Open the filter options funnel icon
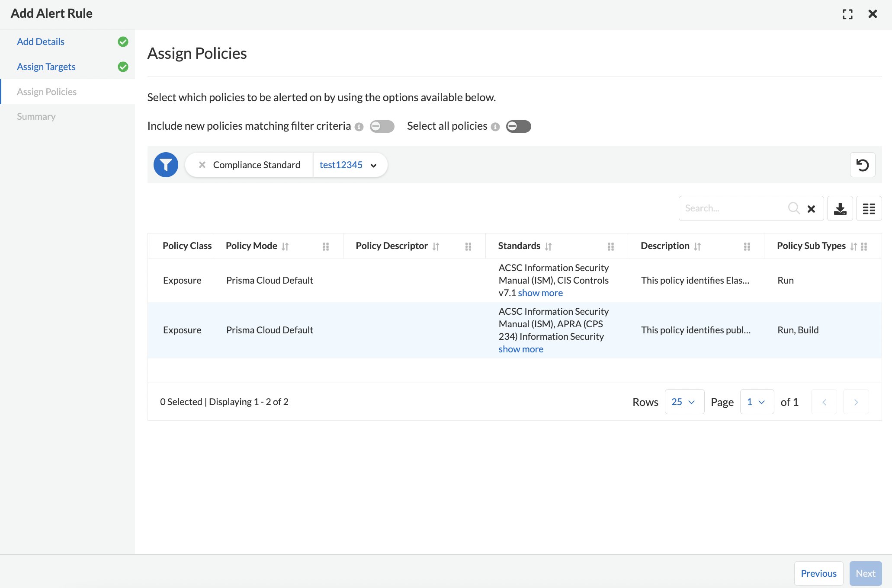The width and height of the screenshot is (892, 588). pos(166,165)
